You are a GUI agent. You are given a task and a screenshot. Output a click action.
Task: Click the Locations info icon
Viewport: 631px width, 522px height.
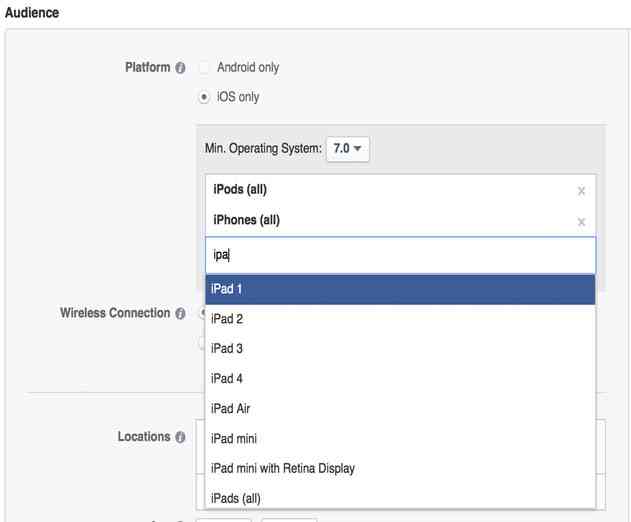[180, 438]
